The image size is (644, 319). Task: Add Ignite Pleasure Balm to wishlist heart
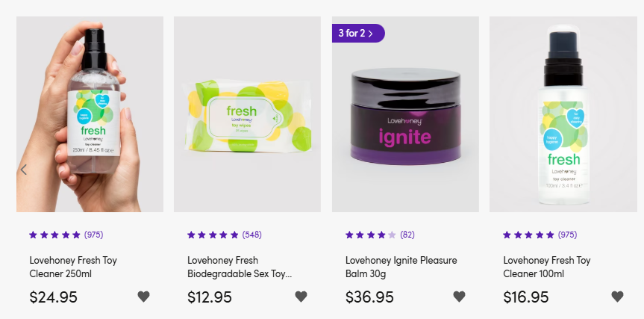459,297
